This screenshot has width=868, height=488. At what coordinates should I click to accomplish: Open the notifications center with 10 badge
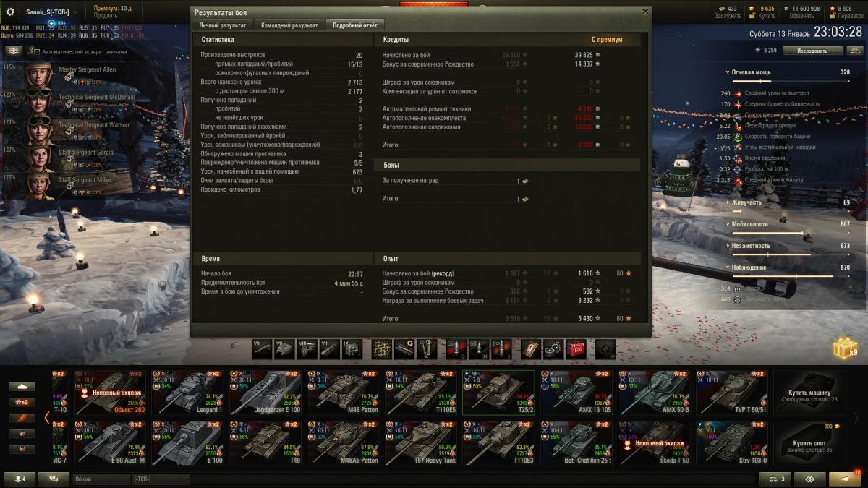click(845, 479)
